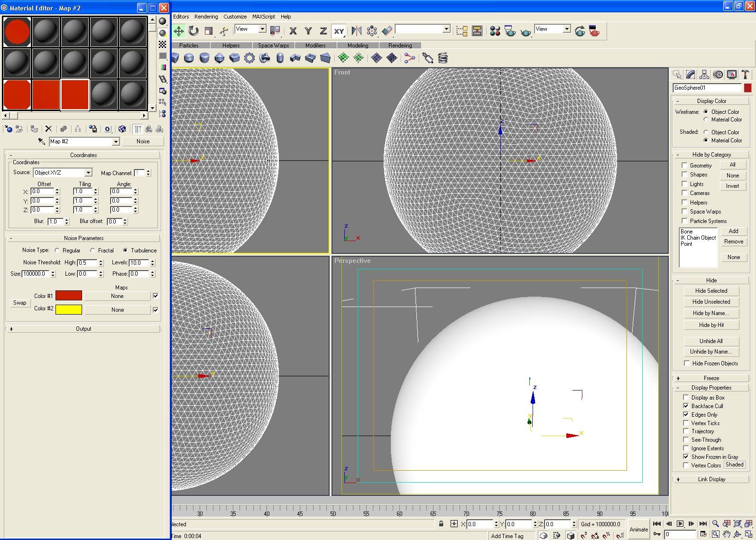Restrict transform to Y axis

(x=308, y=31)
